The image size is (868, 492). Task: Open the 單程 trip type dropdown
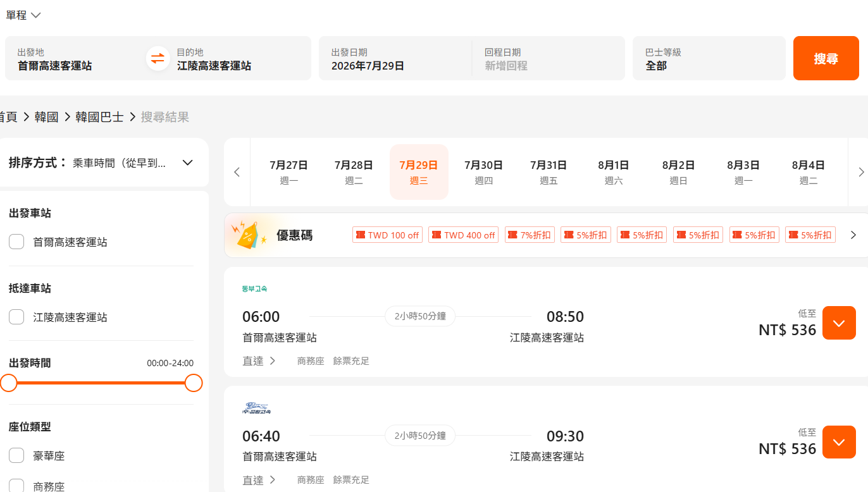[x=23, y=15]
